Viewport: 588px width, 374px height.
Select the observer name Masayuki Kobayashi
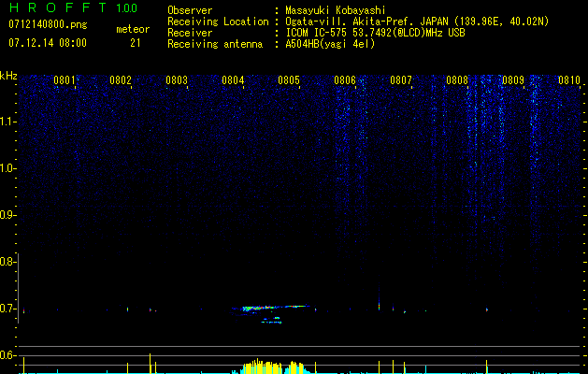pos(336,10)
